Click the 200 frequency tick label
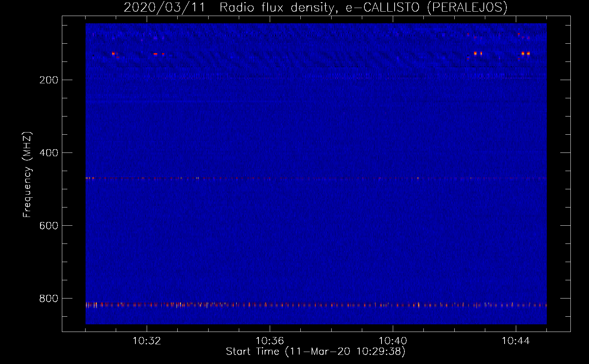 [49, 80]
